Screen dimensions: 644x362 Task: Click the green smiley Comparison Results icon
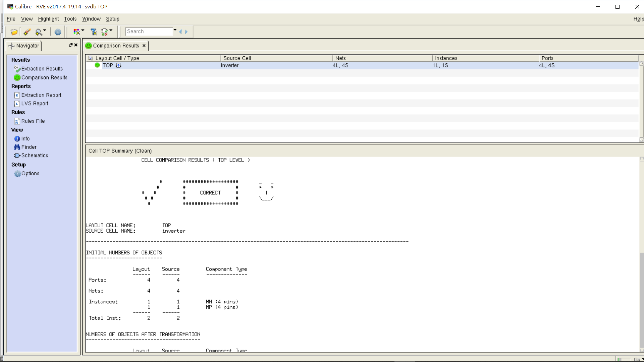[17, 77]
